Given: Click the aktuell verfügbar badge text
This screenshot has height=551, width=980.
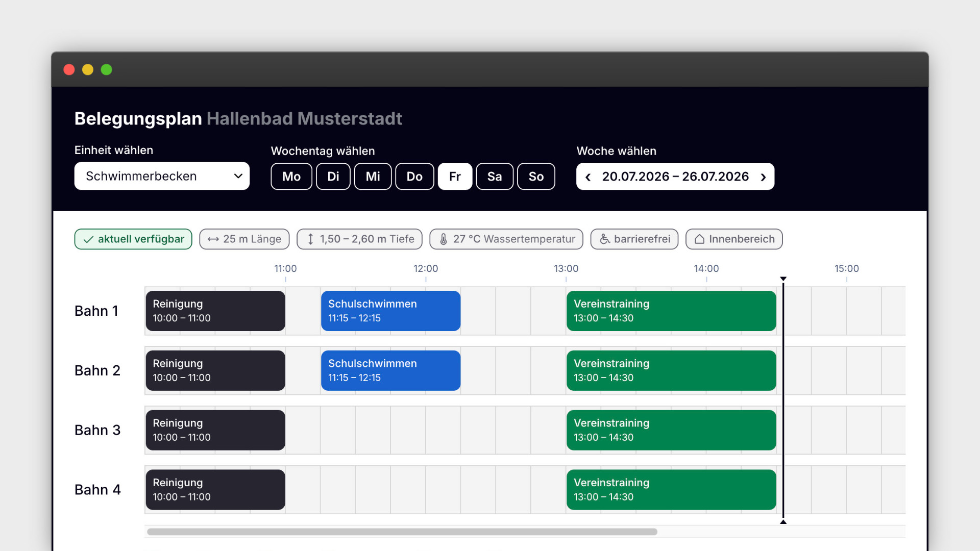Looking at the screenshot, I should (x=141, y=239).
